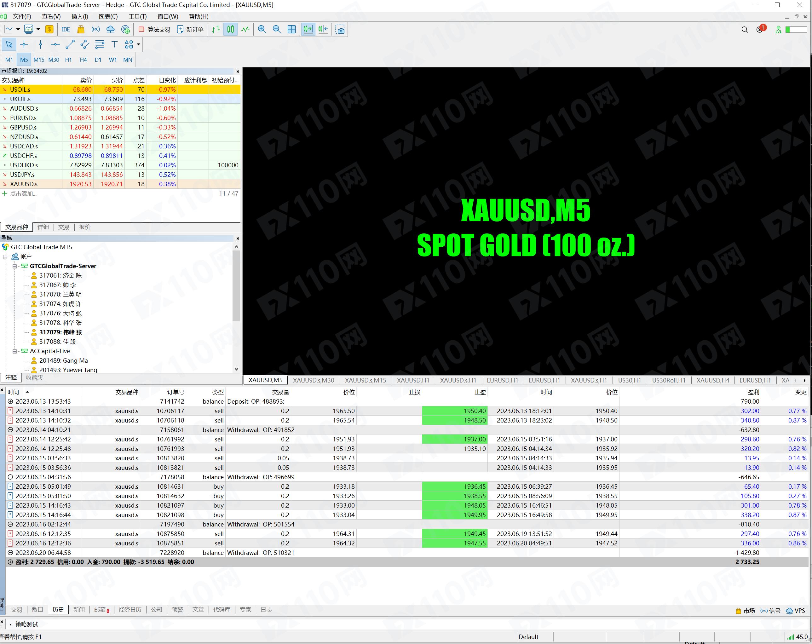Collapse the ACCapital-Live server node
The height and width of the screenshot is (644, 812).
(15, 351)
